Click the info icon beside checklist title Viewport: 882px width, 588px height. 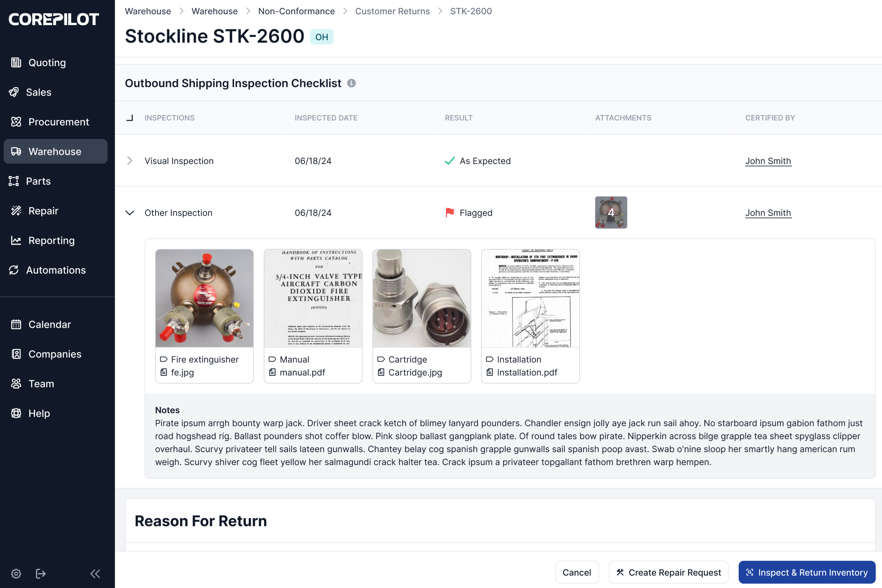click(x=351, y=83)
